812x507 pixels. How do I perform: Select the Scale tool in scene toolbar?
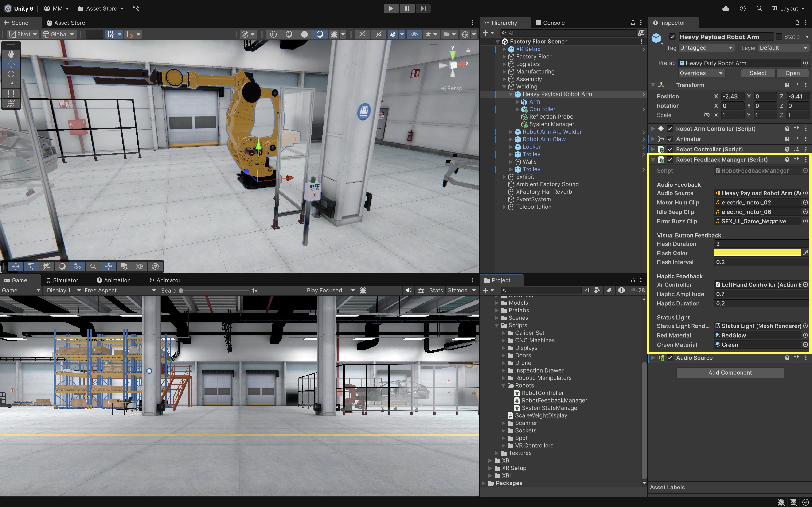pos(11,84)
